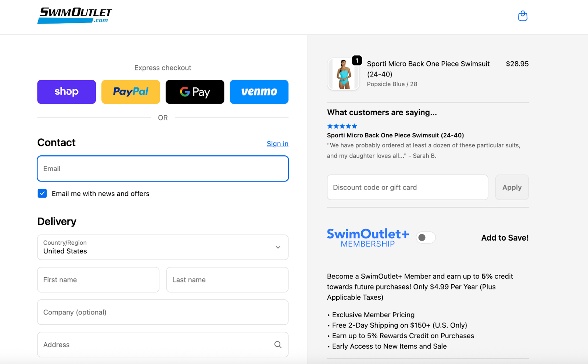This screenshot has width=588, height=364.
Task: Click the address search magnifier icon
Action: click(x=278, y=345)
